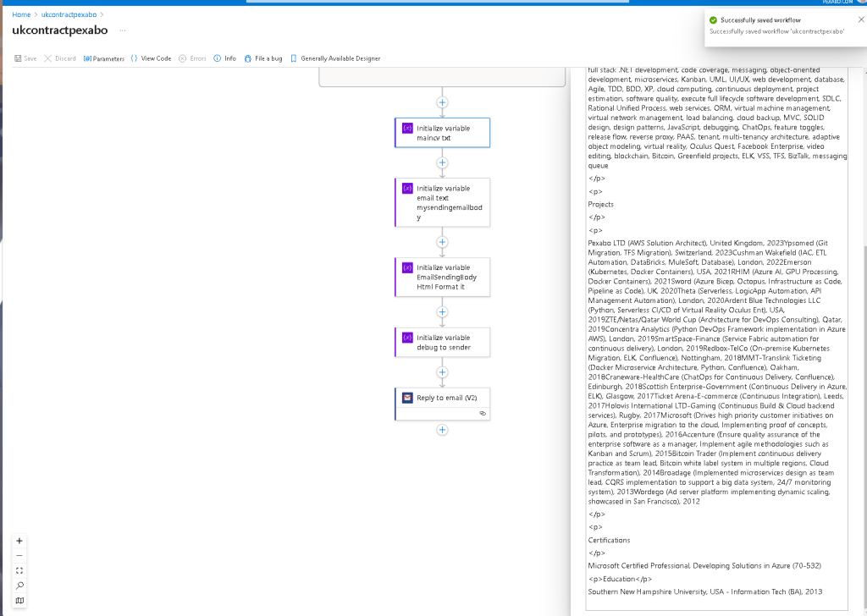Switch to View Code
Viewport: 867px width, 616px height.
click(x=151, y=58)
